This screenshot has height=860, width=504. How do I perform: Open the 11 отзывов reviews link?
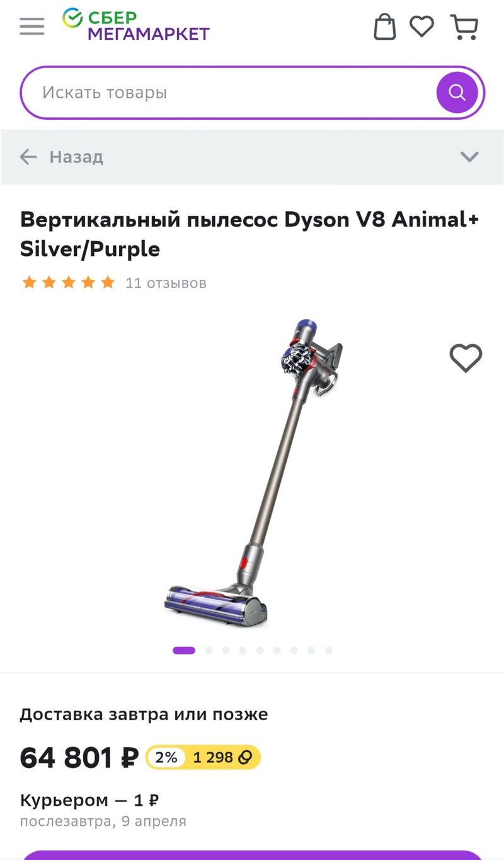coord(166,283)
